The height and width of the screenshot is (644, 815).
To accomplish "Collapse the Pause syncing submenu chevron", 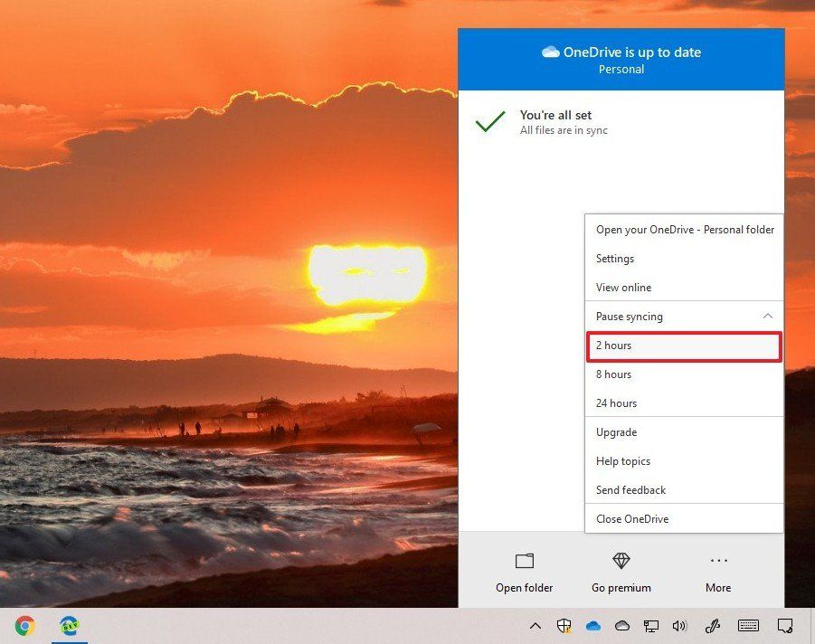I will click(767, 316).
